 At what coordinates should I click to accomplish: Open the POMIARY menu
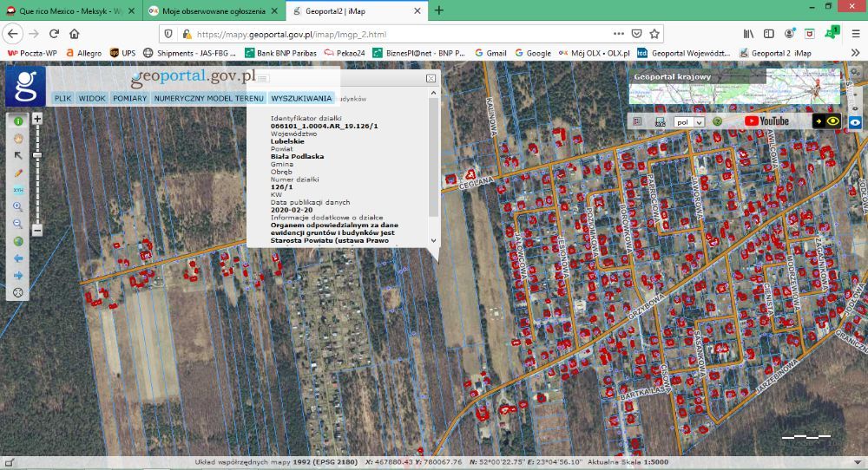(x=129, y=99)
